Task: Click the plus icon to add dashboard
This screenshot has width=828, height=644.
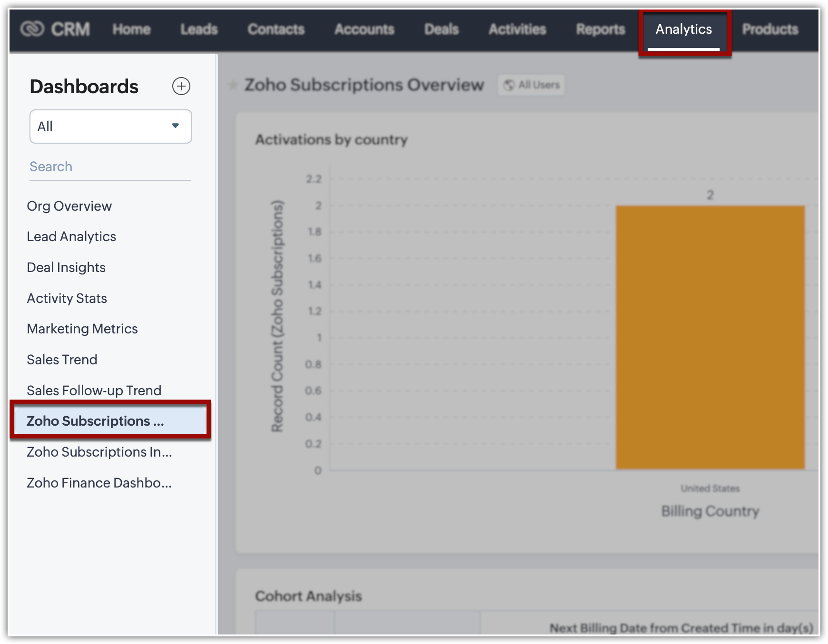Action: [181, 86]
